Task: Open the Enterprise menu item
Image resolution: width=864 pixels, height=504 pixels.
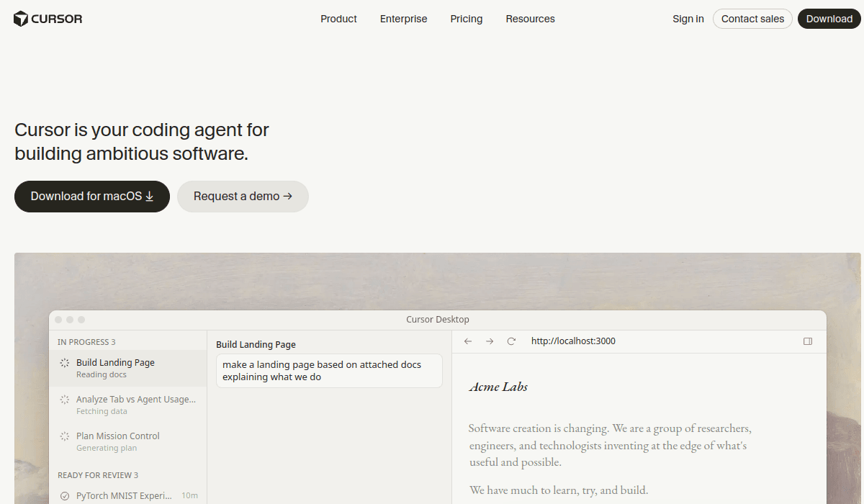Action: tap(403, 19)
